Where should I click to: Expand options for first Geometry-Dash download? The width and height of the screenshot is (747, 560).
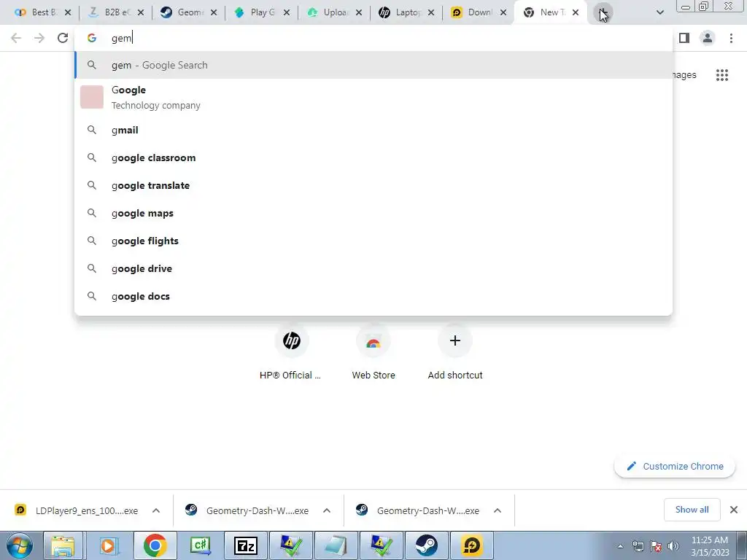tap(326, 510)
